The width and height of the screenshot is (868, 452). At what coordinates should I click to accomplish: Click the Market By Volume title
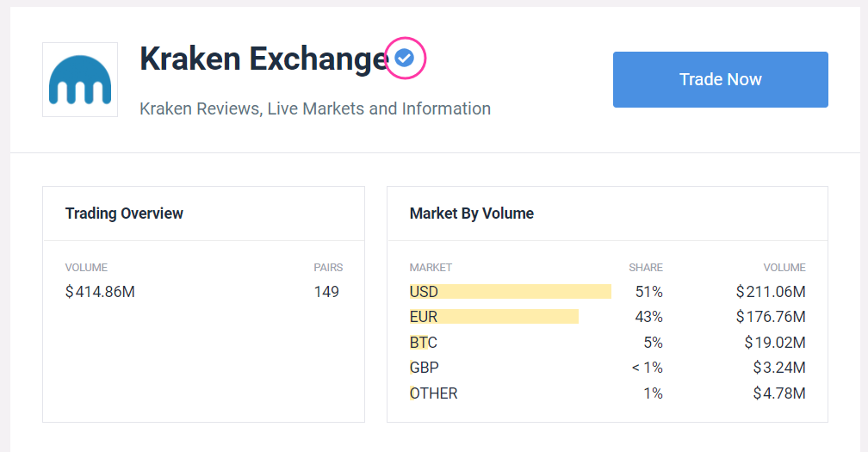(472, 214)
